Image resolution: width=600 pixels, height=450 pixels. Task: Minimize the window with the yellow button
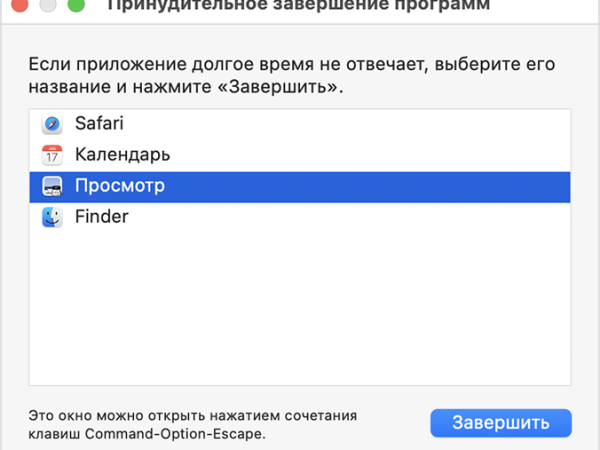pos(47,6)
